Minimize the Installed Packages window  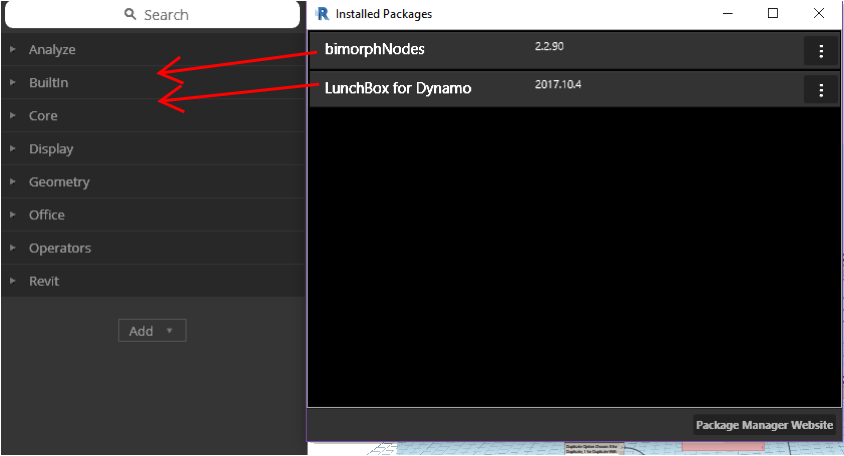tap(728, 13)
